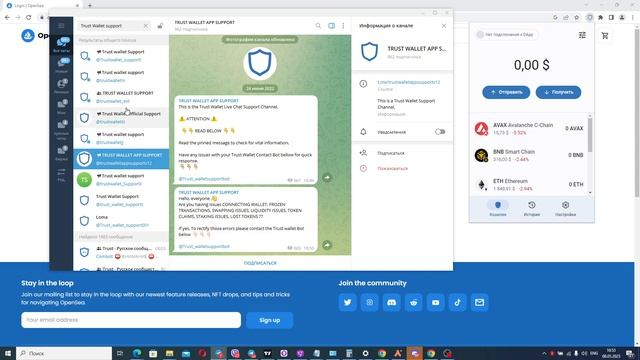Open the Opera browser taskbar icon
Image resolution: width=640 pixels, height=360 pixels.
202,353
